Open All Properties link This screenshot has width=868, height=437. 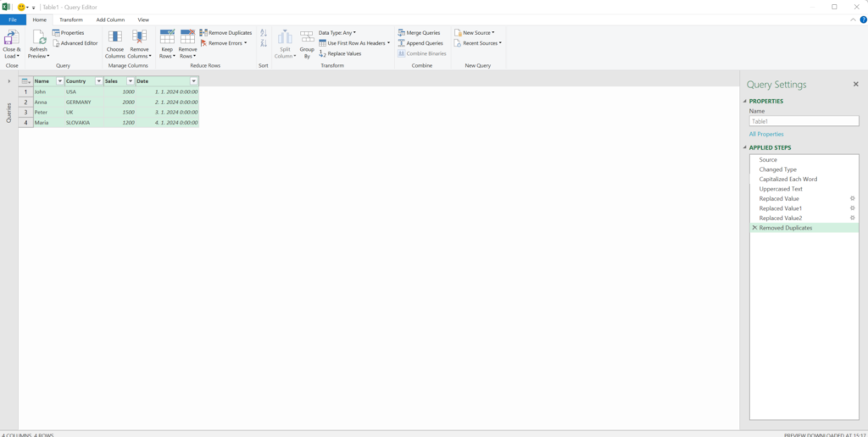tap(766, 135)
